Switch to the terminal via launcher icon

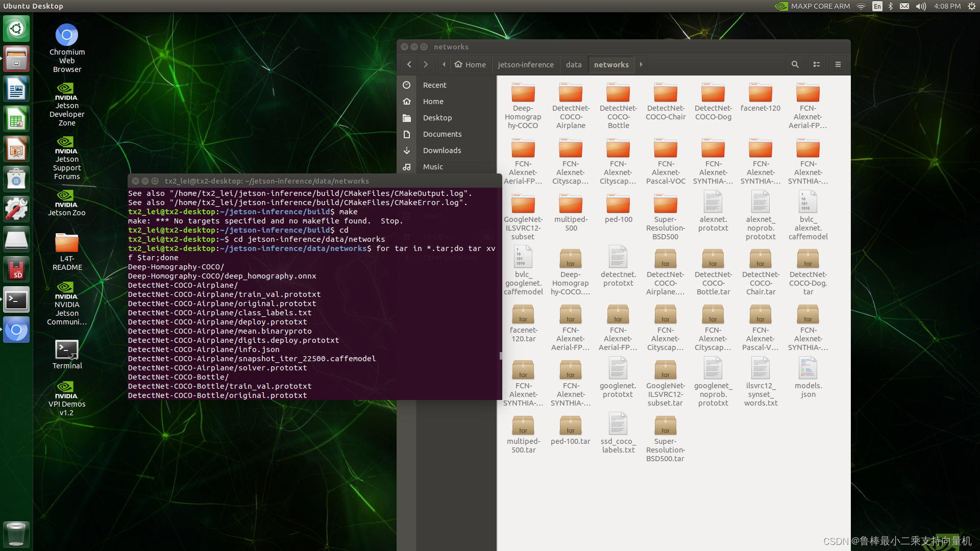(x=16, y=299)
